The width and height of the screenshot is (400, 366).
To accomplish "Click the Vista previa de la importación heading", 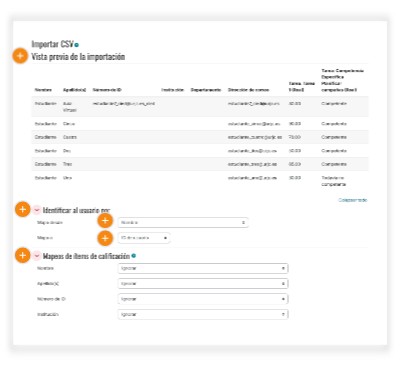I will (78, 57).
